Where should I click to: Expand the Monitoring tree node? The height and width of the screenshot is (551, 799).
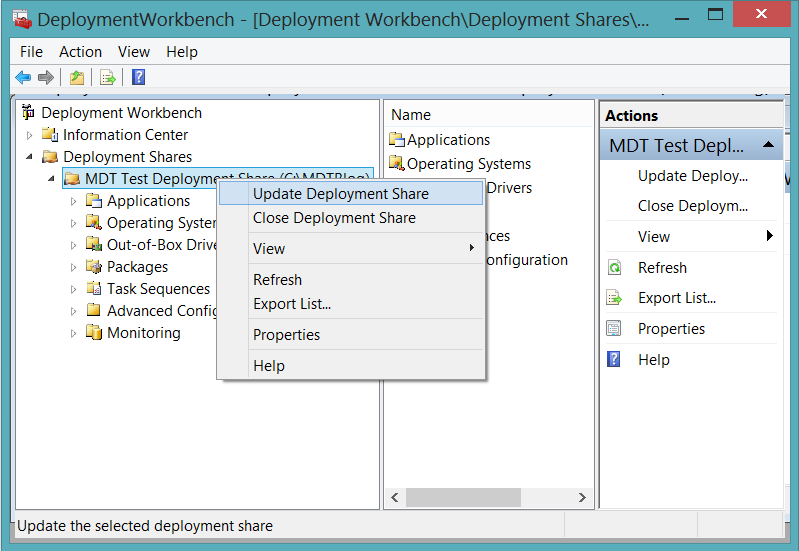point(73,333)
